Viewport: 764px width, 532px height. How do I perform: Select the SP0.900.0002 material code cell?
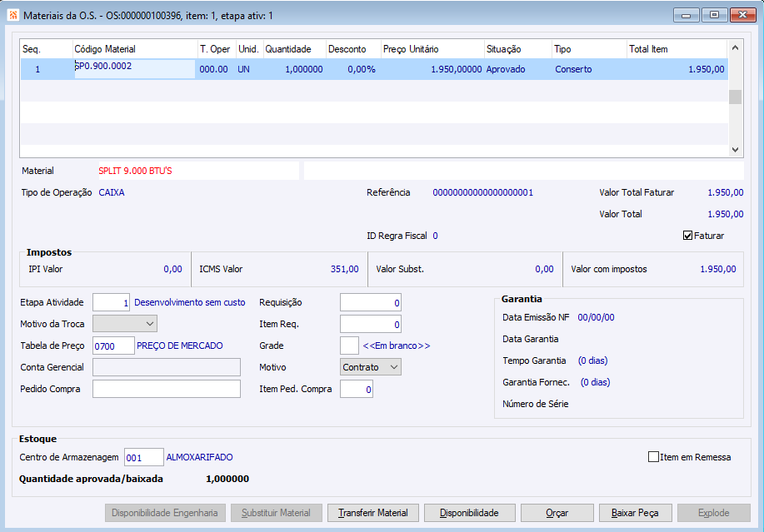click(x=133, y=69)
